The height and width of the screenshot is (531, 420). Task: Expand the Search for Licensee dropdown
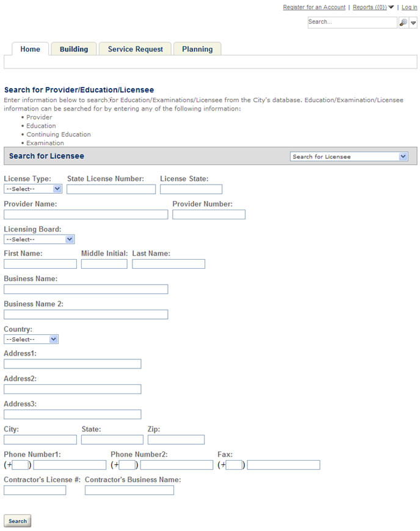(349, 156)
